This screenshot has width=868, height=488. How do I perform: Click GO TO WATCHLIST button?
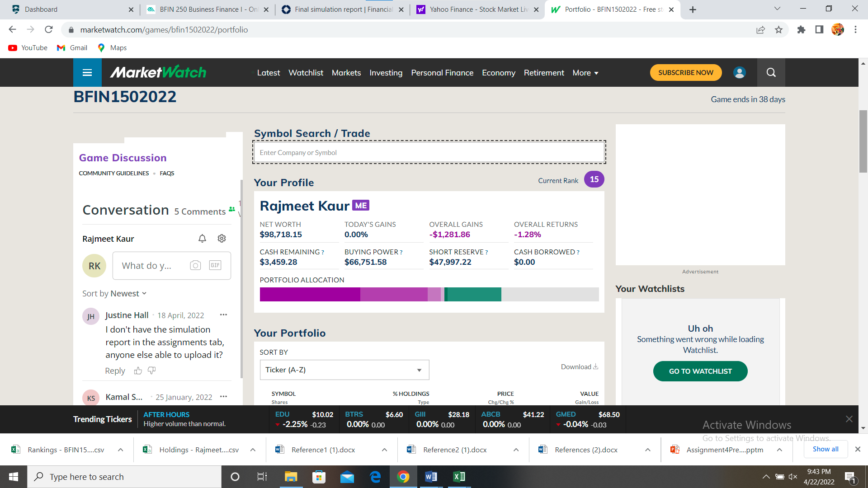point(700,371)
